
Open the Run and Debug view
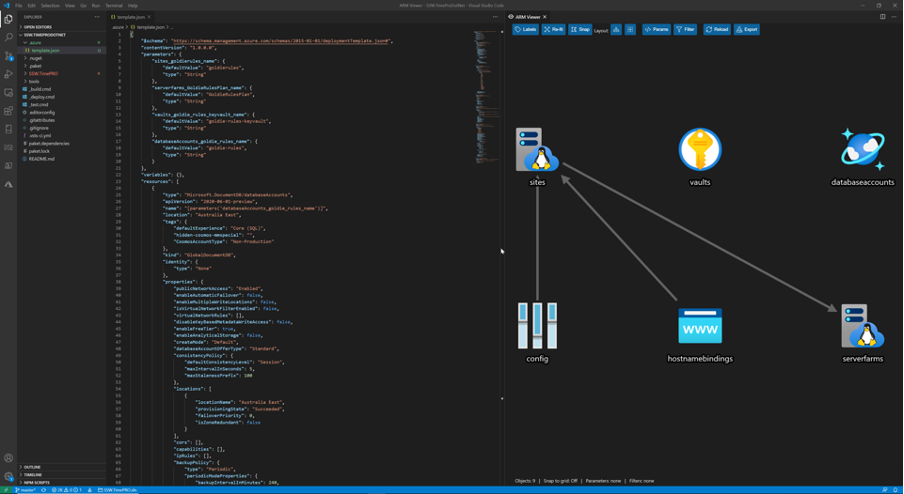coord(8,74)
